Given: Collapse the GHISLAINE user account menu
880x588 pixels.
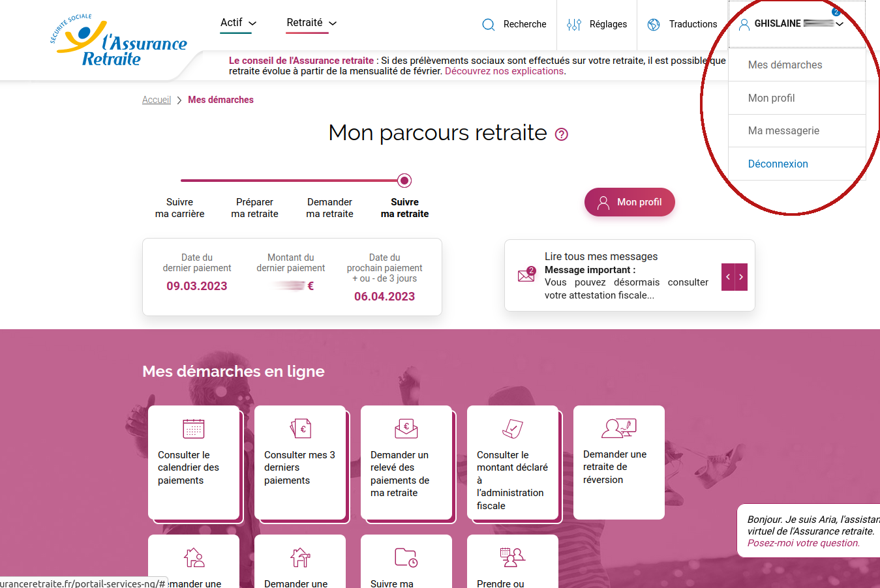Looking at the screenshot, I should [791, 23].
